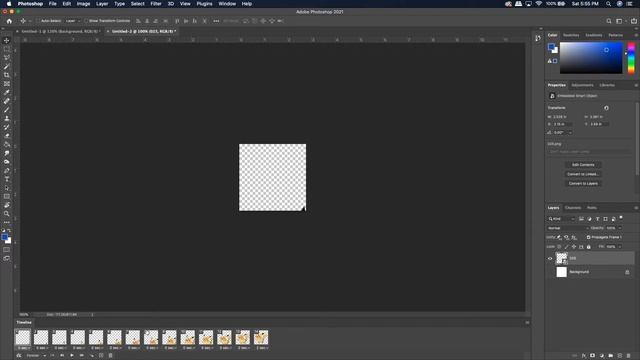Click the hue slider in Color panel
Screen dimensions: 640x360
point(631,58)
